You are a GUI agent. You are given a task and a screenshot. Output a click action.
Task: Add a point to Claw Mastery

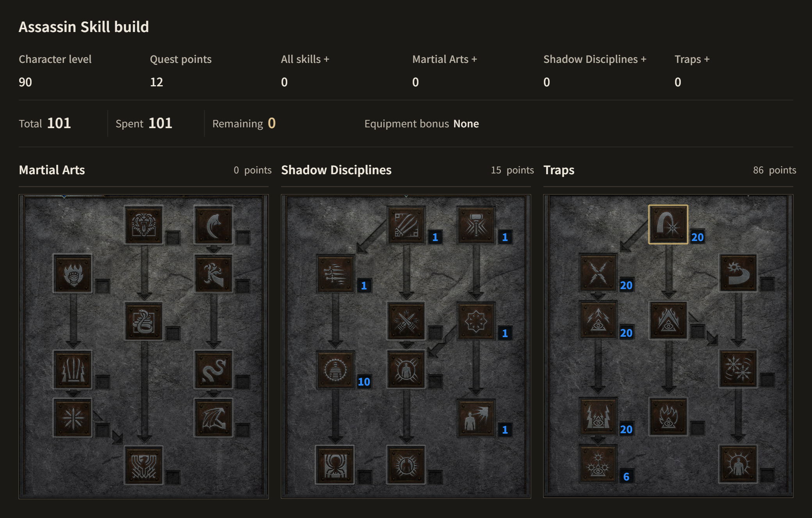pyautogui.click(x=406, y=225)
